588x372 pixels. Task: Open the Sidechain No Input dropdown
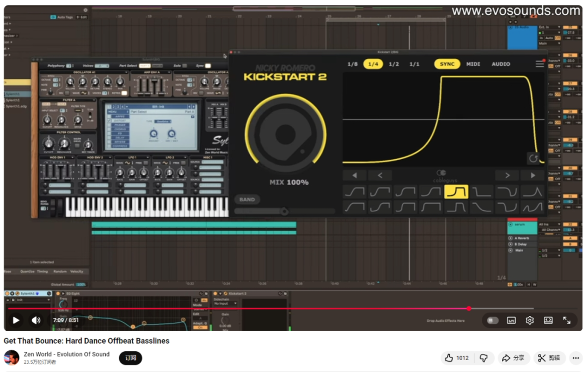click(225, 303)
